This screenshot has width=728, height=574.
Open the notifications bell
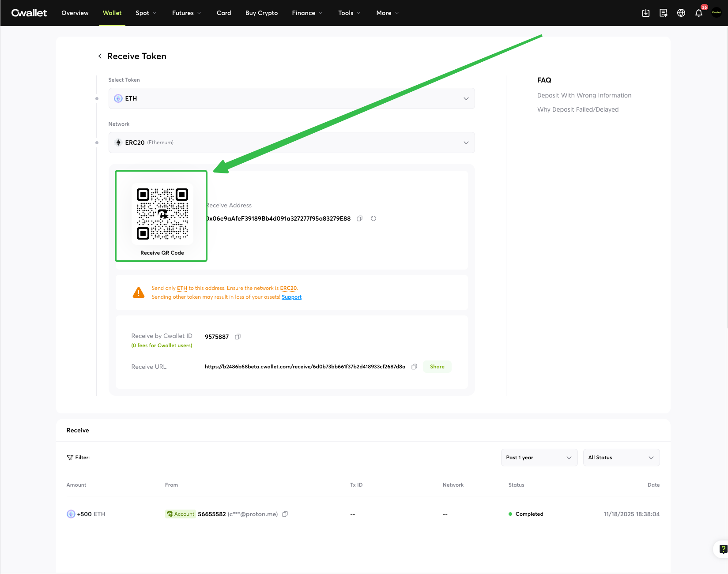click(699, 13)
